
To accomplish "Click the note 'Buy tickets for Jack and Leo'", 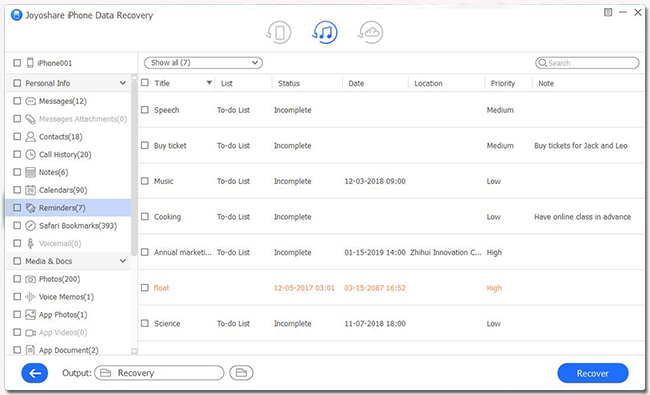I will coord(581,145).
